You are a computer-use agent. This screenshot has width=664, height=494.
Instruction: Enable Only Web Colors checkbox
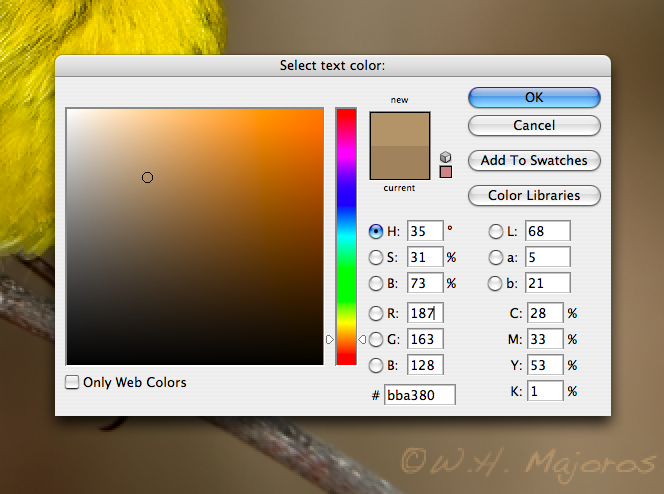tap(72, 382)
